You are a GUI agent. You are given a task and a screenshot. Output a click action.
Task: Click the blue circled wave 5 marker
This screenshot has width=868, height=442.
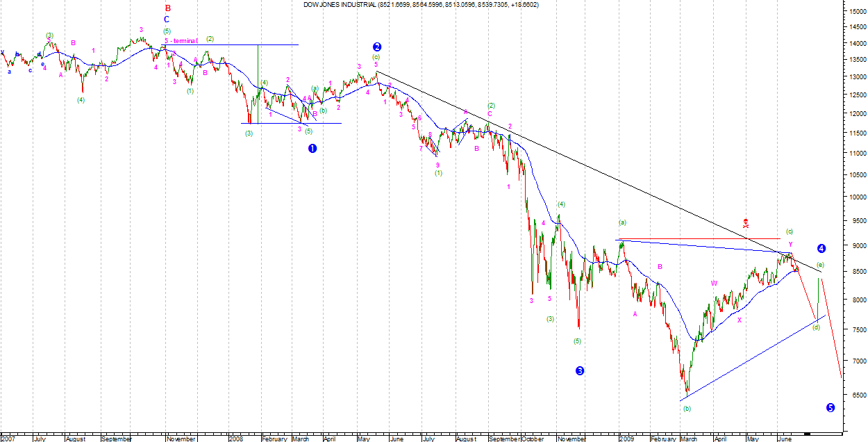(x=830, y=408)
